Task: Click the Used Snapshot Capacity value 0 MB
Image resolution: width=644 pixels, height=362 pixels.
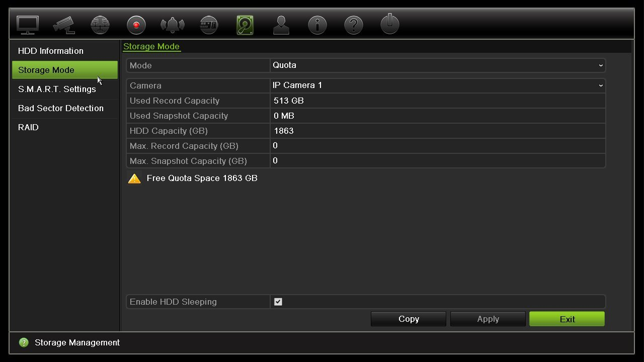Action: coord(284,116)
